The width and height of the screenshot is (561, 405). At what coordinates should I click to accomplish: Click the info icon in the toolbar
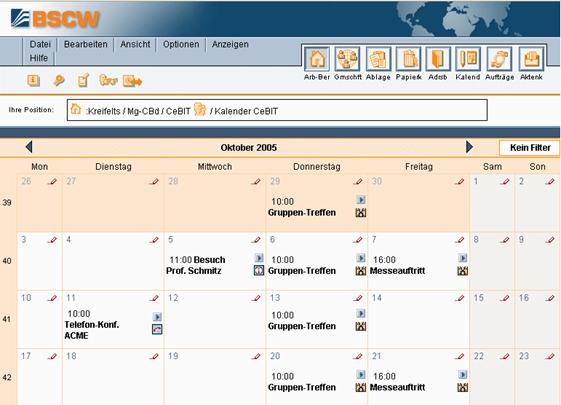click(33, 80)
